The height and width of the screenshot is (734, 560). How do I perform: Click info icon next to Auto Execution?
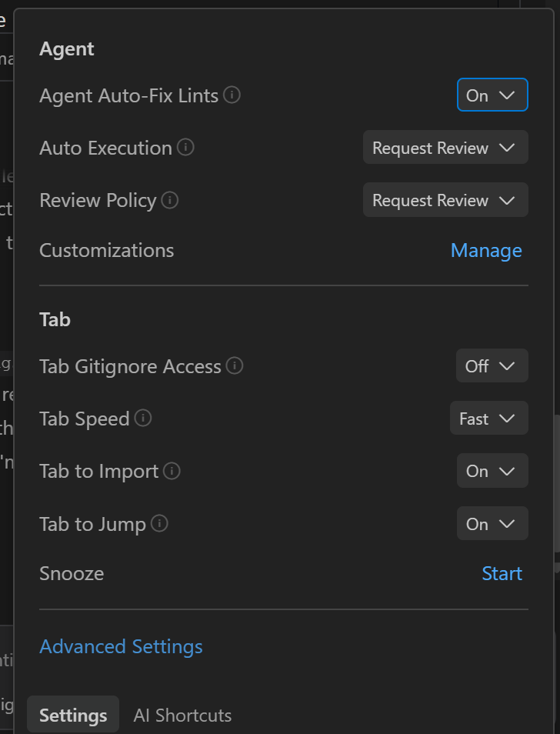click(185, 147)
